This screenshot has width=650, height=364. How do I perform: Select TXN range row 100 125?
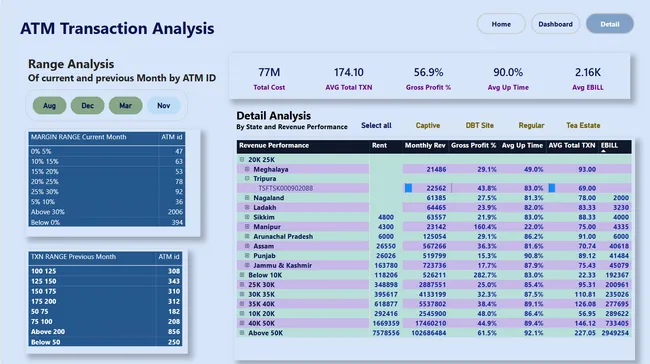tap(105, 271)
